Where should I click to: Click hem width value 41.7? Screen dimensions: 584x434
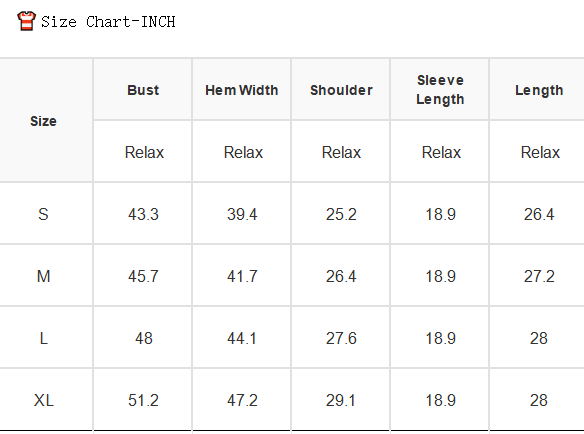242,276
